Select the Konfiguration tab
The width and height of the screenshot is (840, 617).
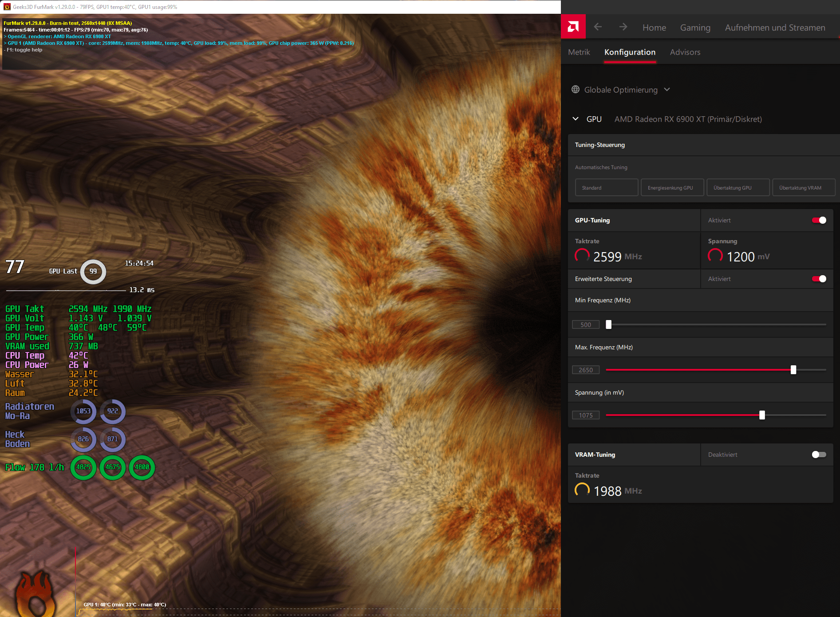click(630, 52)
